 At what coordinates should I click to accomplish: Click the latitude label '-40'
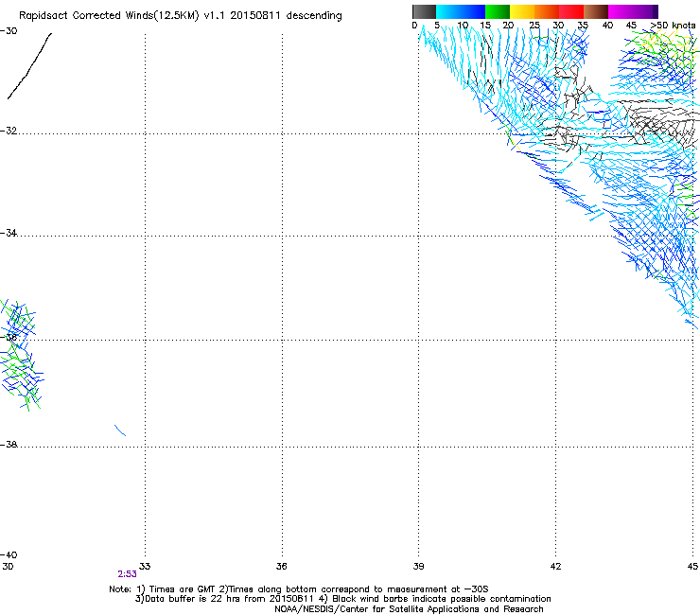[x=9, y=554]
